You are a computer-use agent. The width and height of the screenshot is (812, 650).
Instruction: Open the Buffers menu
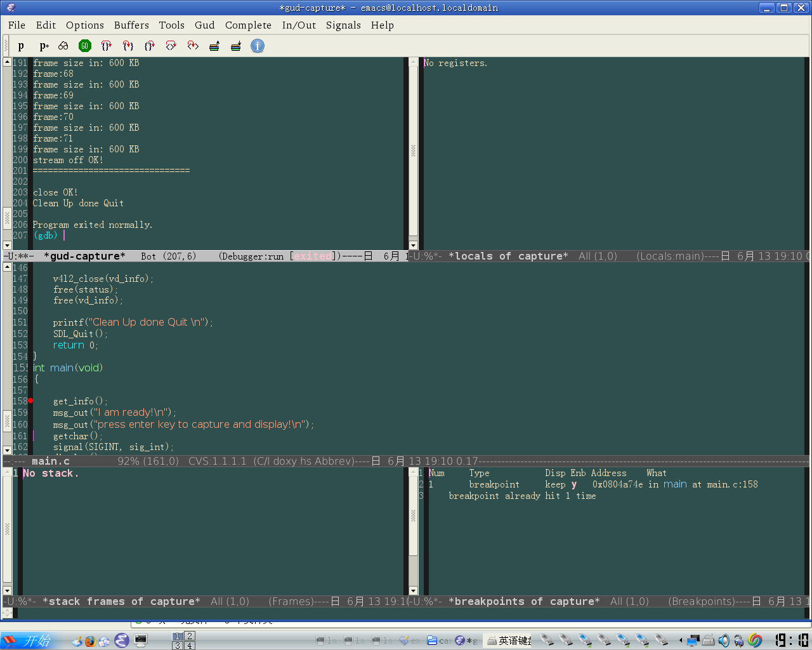point(131,25)
